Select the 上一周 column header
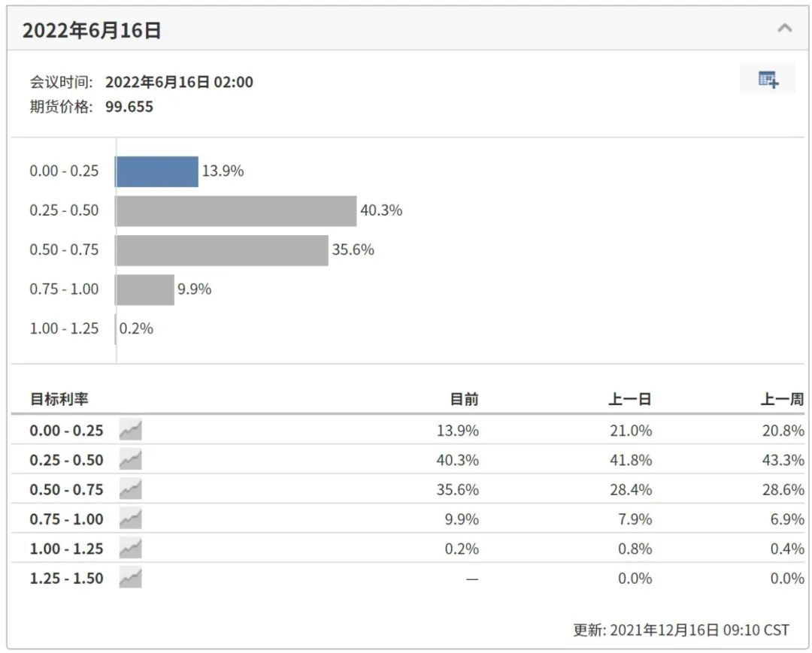Image resolution: width=812 pixels, height=653 pixels. (x=782, y=399)
